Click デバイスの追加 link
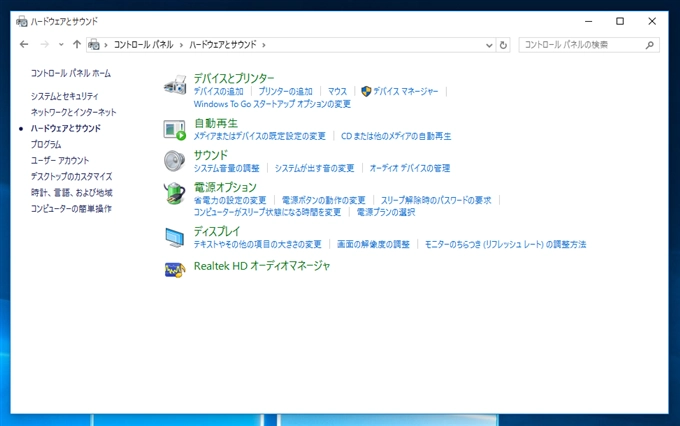This screenshot has width=680, height=426. click(x=219, y=91)
